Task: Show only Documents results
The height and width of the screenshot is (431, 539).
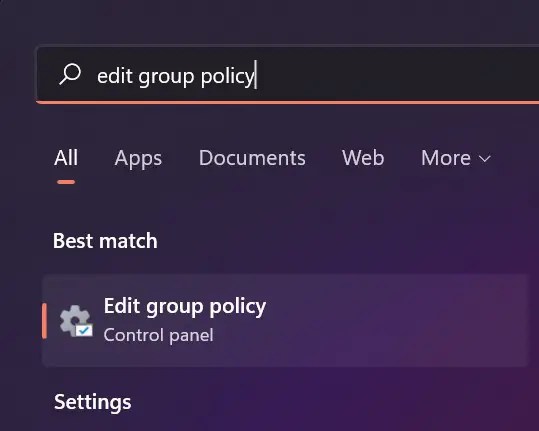Action: [252, 158]
